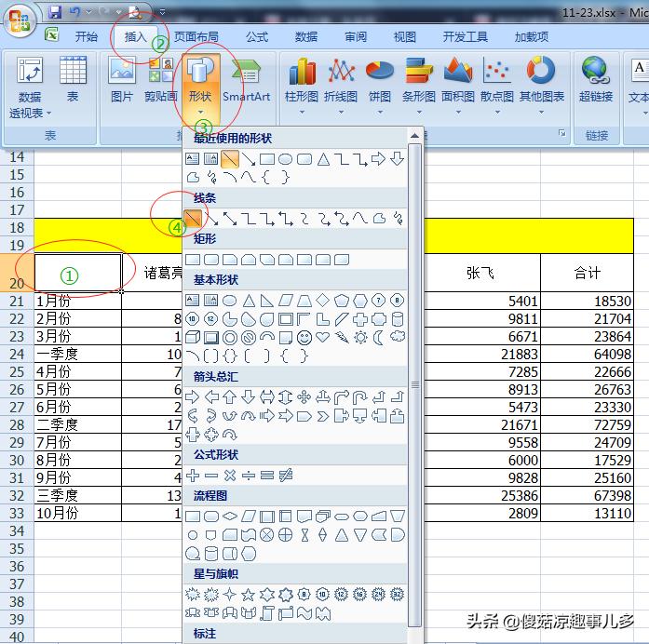Select the 张飞 header cell

(x=482, y=273)
